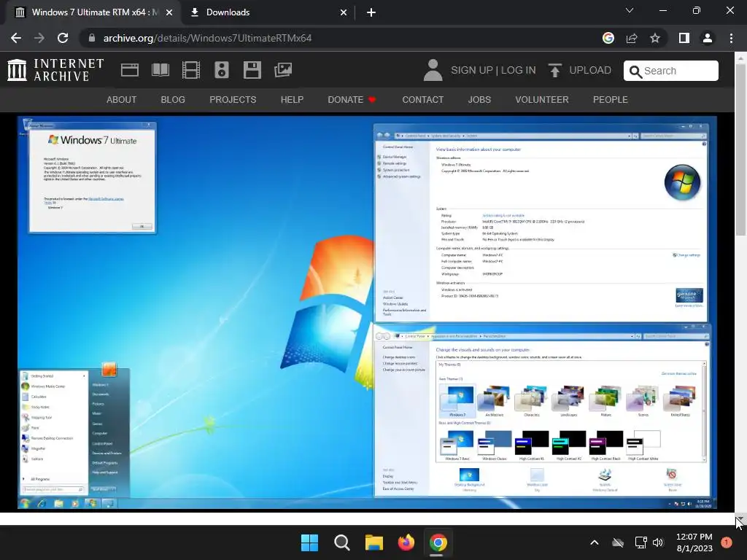Launch Firefox from taskbar
The image size is (747, 560).
pyautogui.click(x=406, y=542)
